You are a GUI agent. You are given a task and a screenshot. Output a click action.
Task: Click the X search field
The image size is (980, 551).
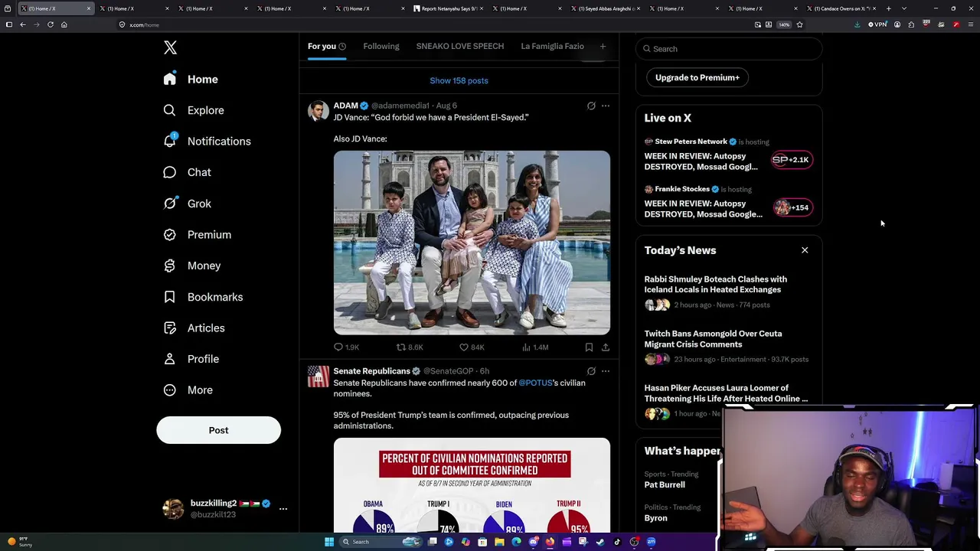[729, 49]
